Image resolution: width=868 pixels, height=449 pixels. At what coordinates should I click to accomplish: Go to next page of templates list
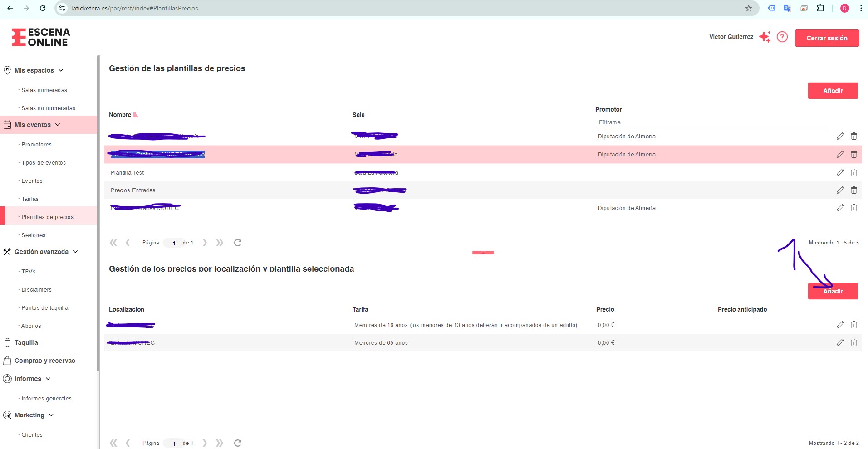205,243
